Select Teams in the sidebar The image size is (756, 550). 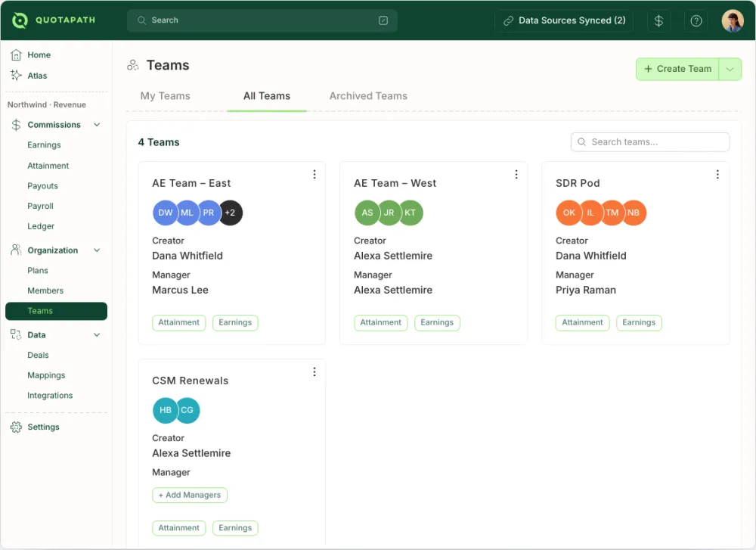[56, 311]
